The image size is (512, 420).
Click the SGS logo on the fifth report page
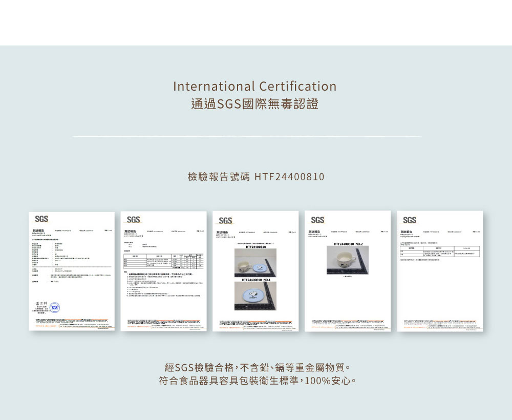click(x=410, y=220)
